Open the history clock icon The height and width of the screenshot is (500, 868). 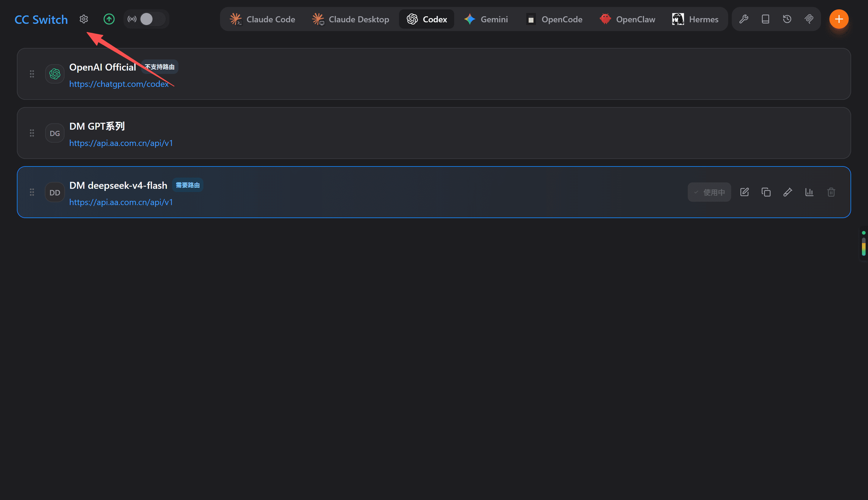[x=787, y=19]
